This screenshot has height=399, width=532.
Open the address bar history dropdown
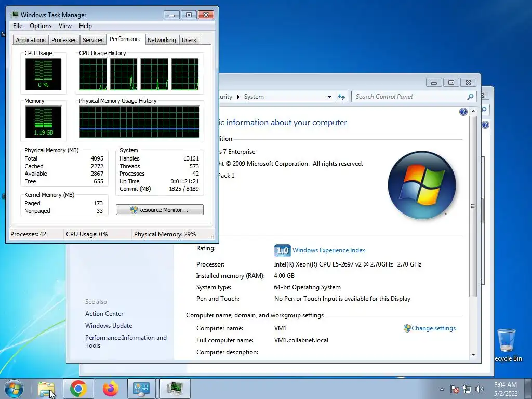329,97
